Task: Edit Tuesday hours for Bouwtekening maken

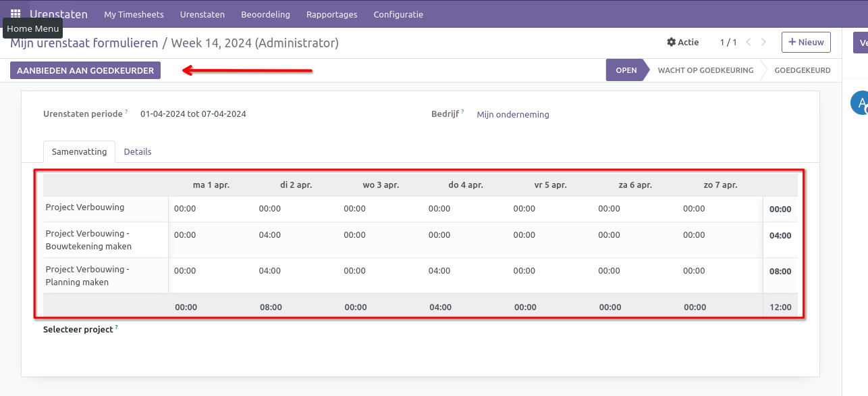Action: coord(270,235)
